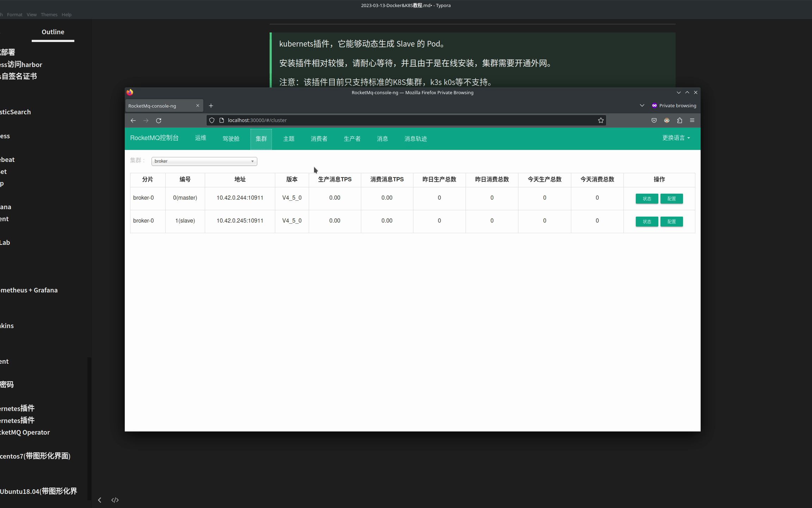812x508 pixels.
Task: Open the extensions puzzle-piece icon
Action: coord(679,120)
